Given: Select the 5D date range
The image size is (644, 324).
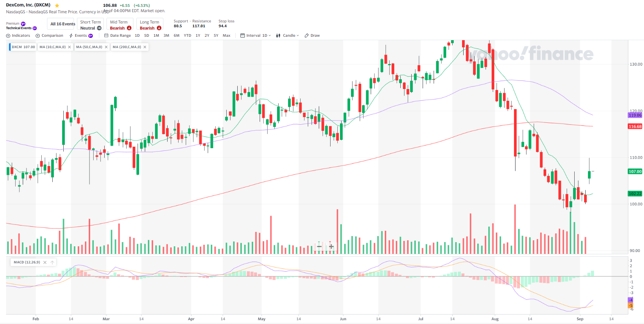Looking at the screenshot, I should (x=147, y=36).
